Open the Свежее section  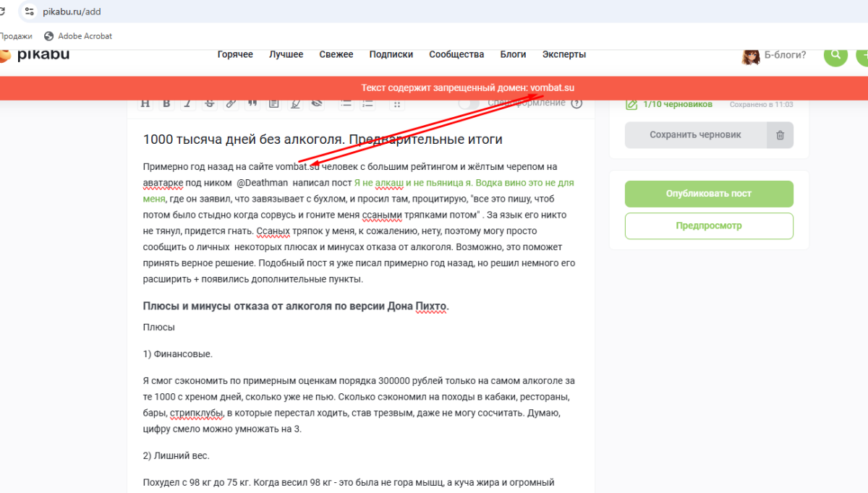(x=336, y=54)
